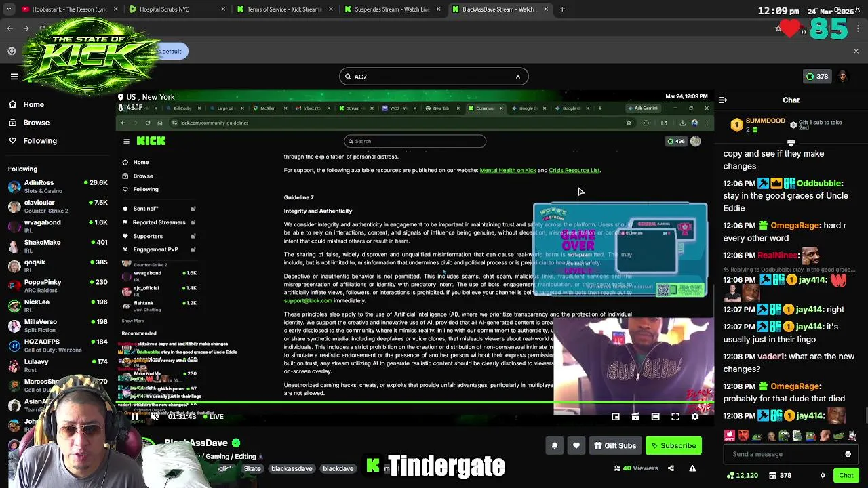This screenshot has height=488, width=868.
Task: Click streamed browser's Ask Gemini button
Action: tap(643, 108)
